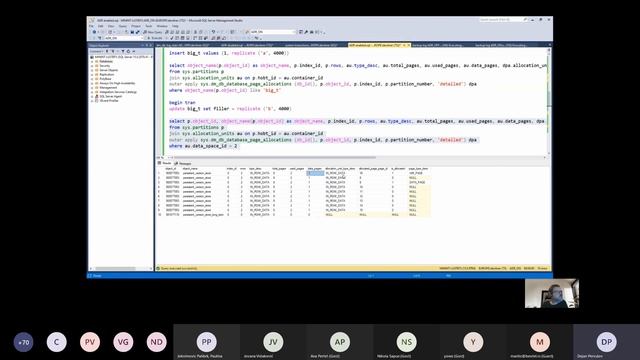
Task: Click the object_name column header
Action: pyautogui.click(x=190, y=169)
